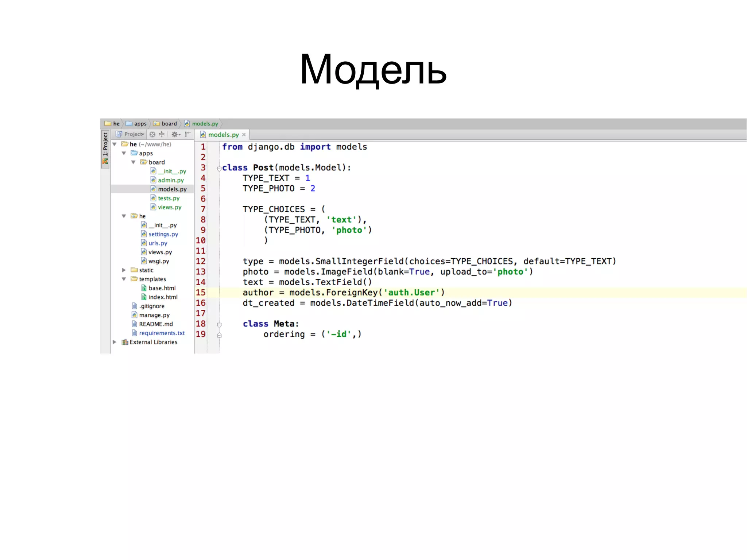Click the apps breadcrumb item
This screenshot has width=747, height=560.
pos(140,124)
